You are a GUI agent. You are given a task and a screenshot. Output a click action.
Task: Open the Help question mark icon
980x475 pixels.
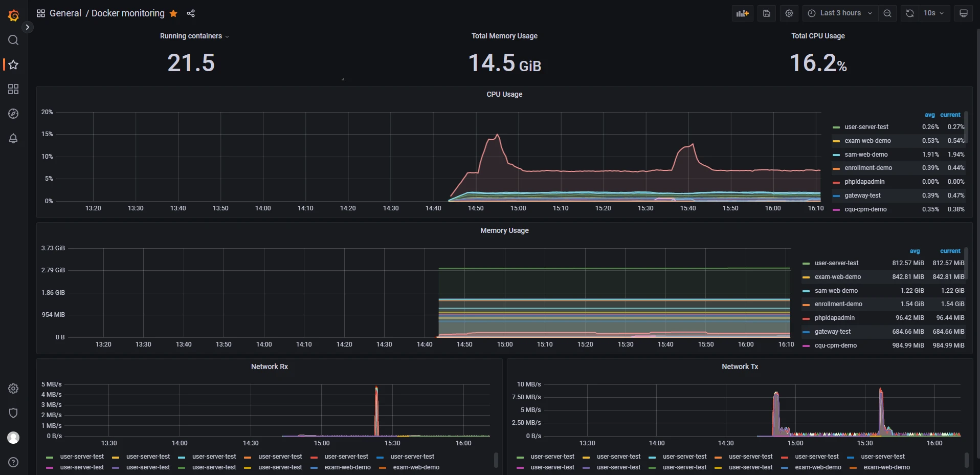pos(13,462)
